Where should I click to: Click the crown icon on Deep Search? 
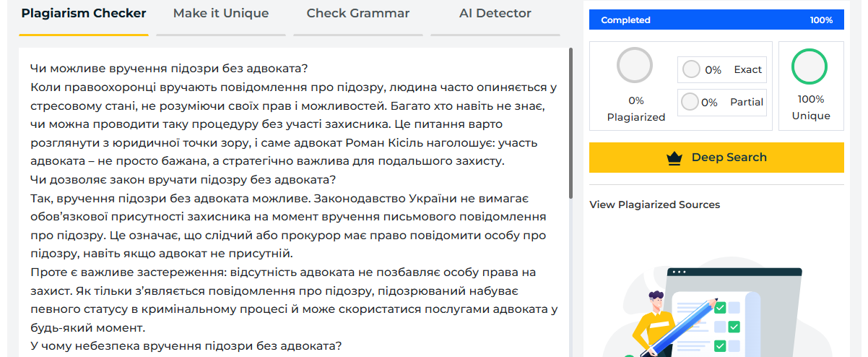click(x=674, y=158)
